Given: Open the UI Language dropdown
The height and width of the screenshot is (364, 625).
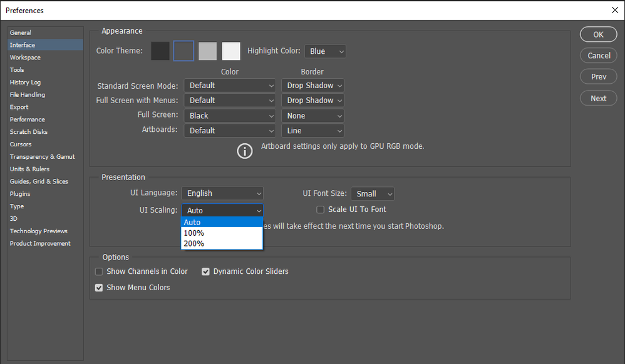Looking at the screenshot, I should (x=222, y=193).
